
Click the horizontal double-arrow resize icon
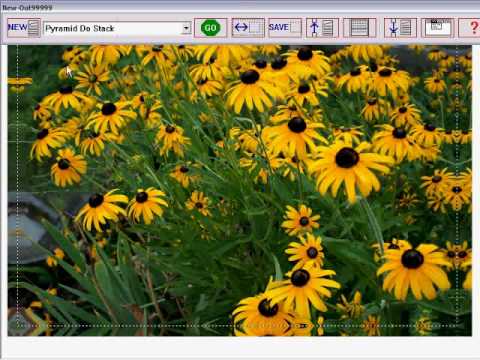[248, 28]
